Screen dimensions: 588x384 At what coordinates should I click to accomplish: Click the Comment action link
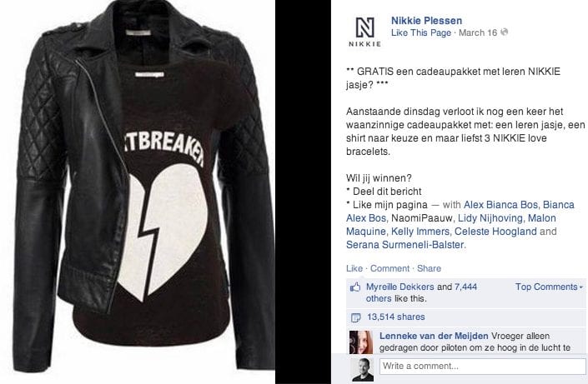tap(389, 268)
